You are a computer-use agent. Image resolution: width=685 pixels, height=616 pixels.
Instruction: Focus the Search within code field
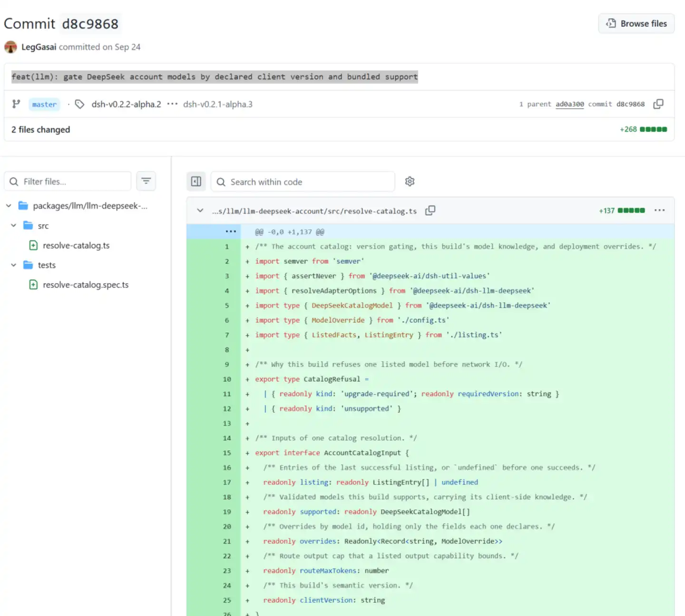303,182
